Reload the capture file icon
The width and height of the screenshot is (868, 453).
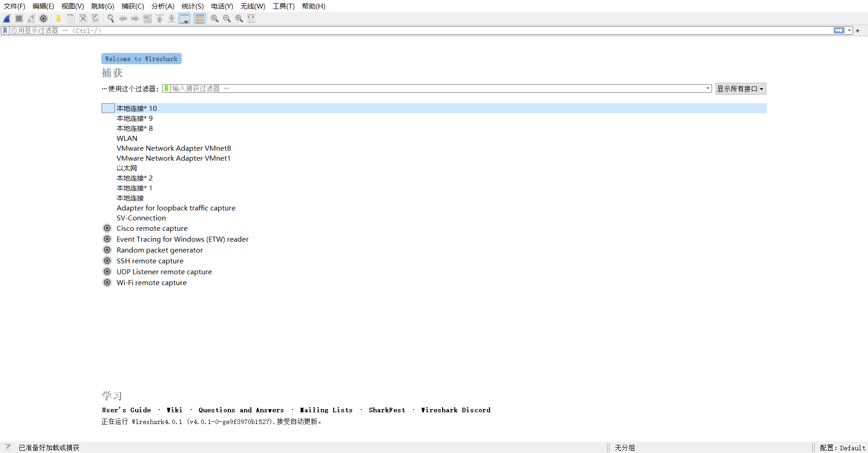[x=95, y=19]
